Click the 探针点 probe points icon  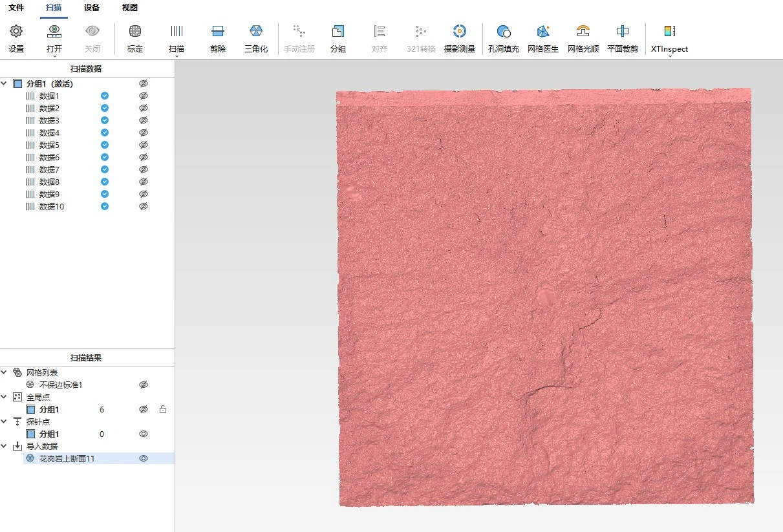(x=17, y=421)
